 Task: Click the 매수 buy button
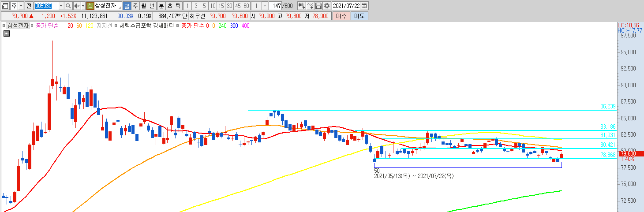click(341, 16)
